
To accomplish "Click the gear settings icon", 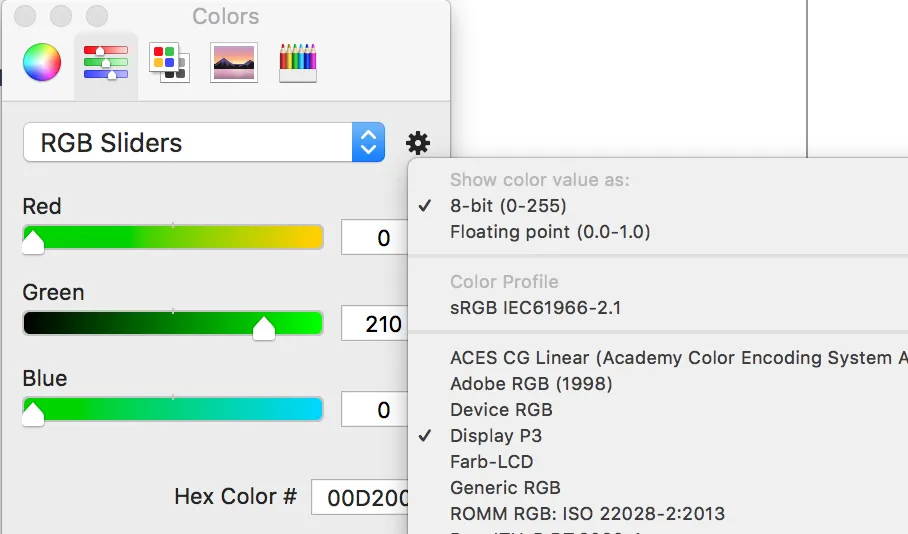I will point(418,143).
